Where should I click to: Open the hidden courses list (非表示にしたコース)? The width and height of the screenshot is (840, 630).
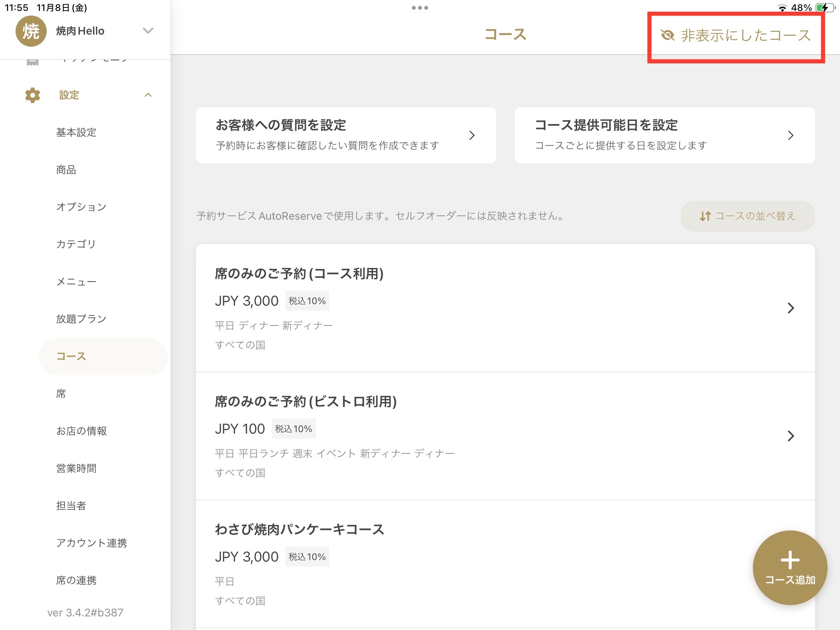pos(736,36)
